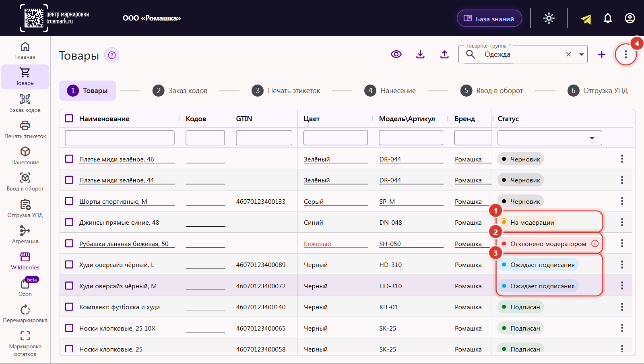This screenshot has width=644, height=364.
Task: Open Заказ кодов in the sidebar
Action: (x=25, y=103)
